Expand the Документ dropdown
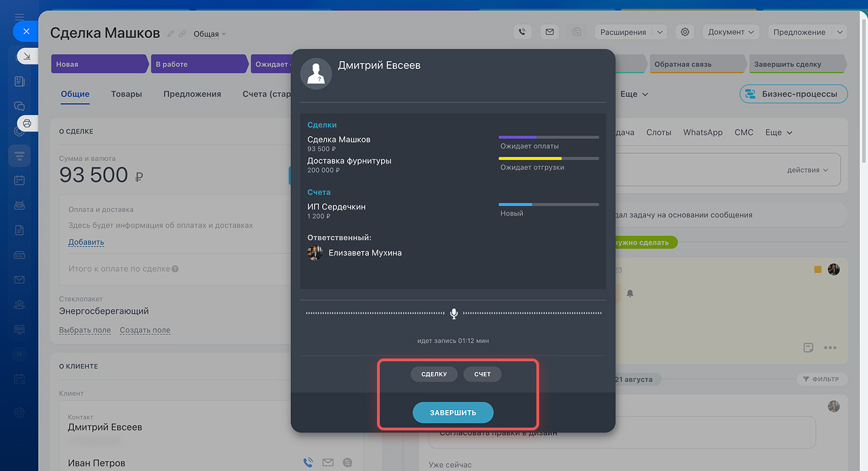Image resolution: width=868 pixels, height=471 pixels. [731, 32]
